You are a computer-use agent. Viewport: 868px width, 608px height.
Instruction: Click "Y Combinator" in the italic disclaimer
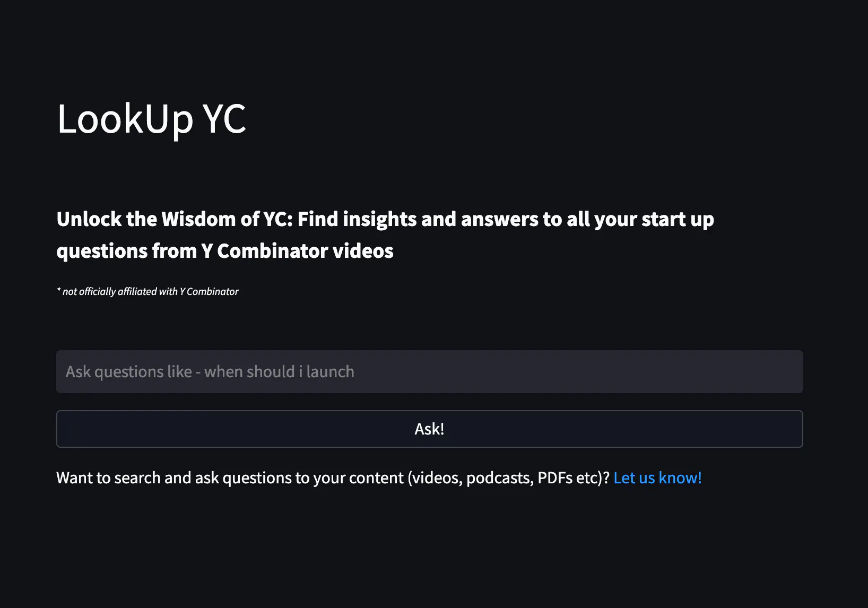point(209,291)
